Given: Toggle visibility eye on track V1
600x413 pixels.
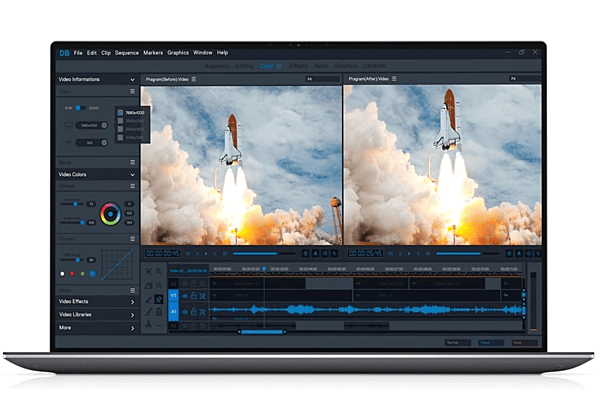Looking at the screenshot, I should pos(184,296).
